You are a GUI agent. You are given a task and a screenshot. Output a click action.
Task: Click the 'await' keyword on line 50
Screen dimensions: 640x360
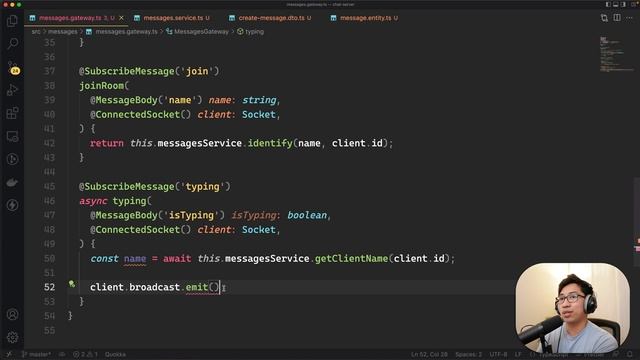pos(177,258)
